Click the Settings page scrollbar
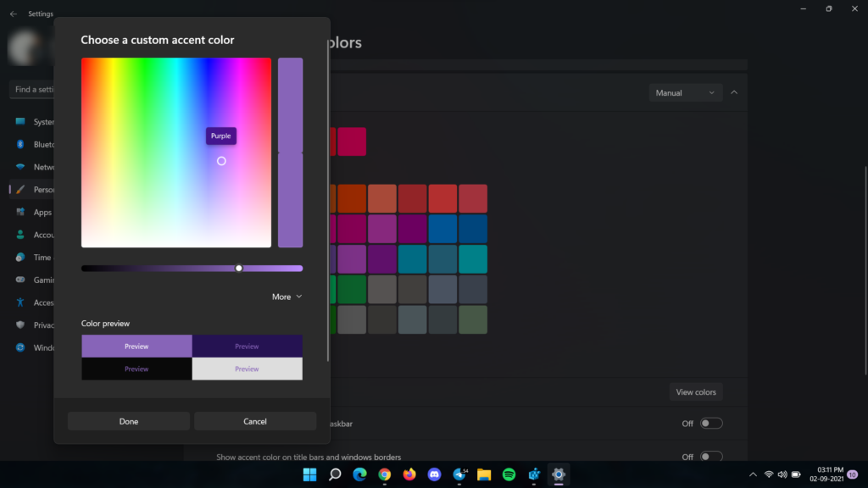 tap(865, 271)
